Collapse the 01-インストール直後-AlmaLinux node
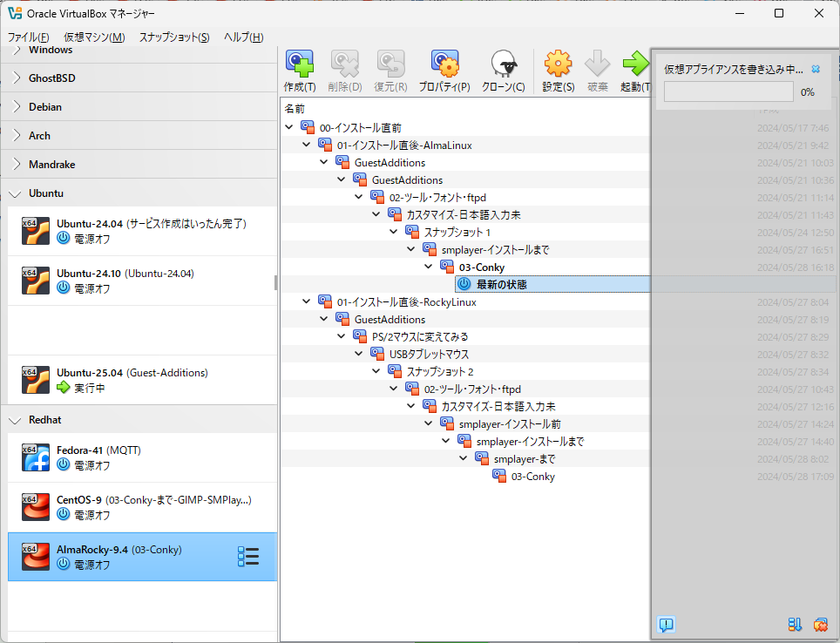The height and width of the screenshot is (643, 840). click(307, 145)
